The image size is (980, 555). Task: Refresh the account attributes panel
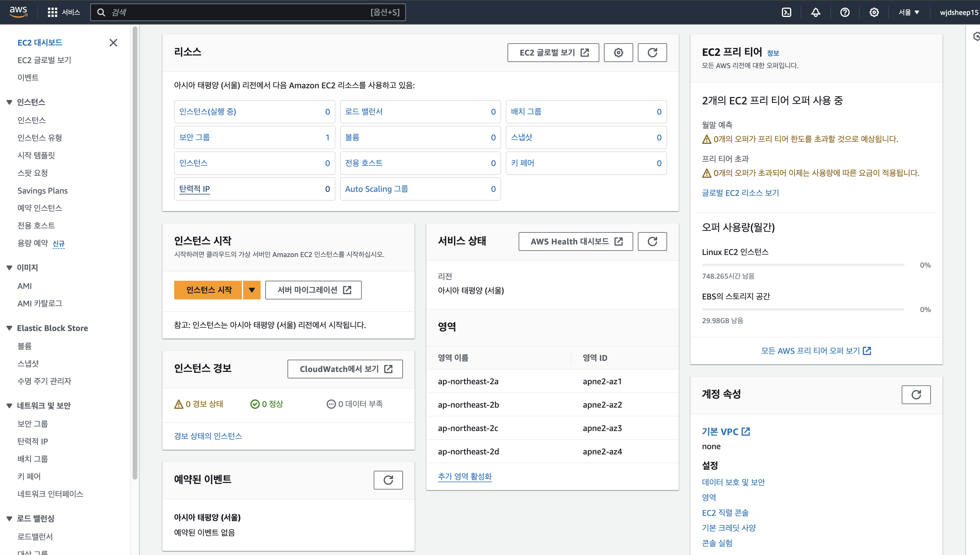click(916, 394)
